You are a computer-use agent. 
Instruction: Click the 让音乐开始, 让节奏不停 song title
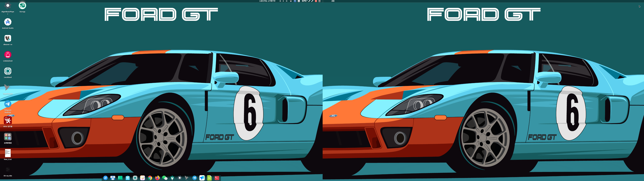(x=267, y=1)
